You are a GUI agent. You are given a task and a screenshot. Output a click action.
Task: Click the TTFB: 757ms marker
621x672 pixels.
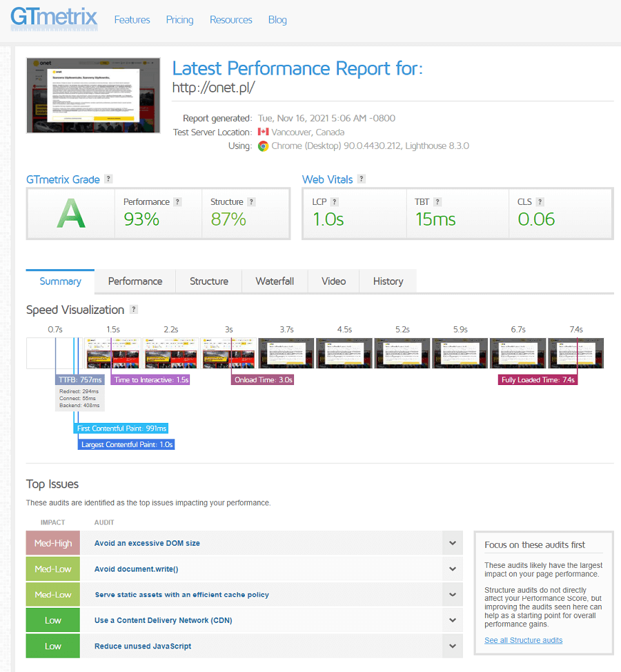pyautogui.click(x=80, y=379)
